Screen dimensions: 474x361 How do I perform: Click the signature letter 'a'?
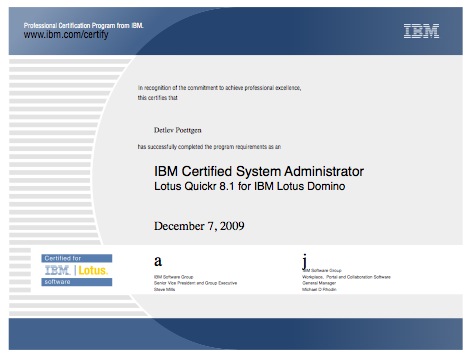pyautogui.click(x=158, y=261)
